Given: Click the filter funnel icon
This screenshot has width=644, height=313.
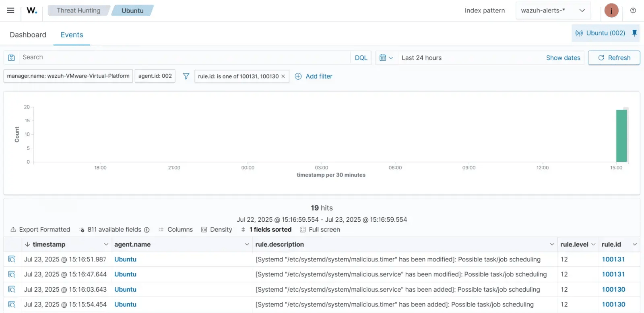Looking at the screenshot, I should coord(186,76).
